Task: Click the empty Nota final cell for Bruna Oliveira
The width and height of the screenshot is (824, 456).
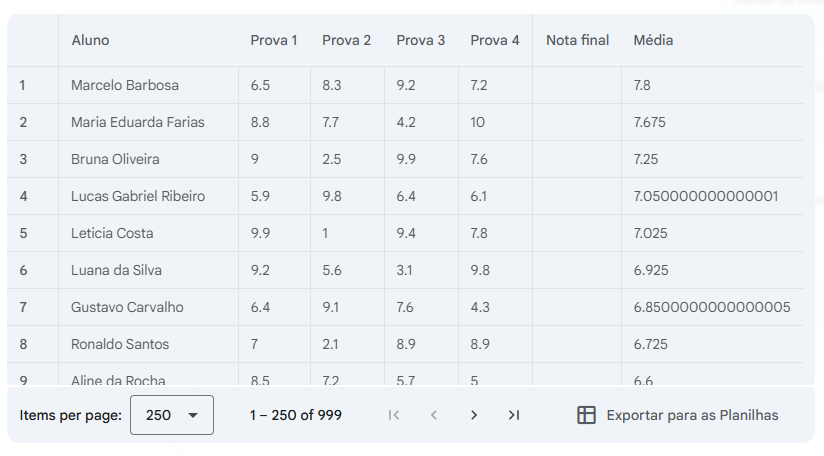Action: pos(577,159)
